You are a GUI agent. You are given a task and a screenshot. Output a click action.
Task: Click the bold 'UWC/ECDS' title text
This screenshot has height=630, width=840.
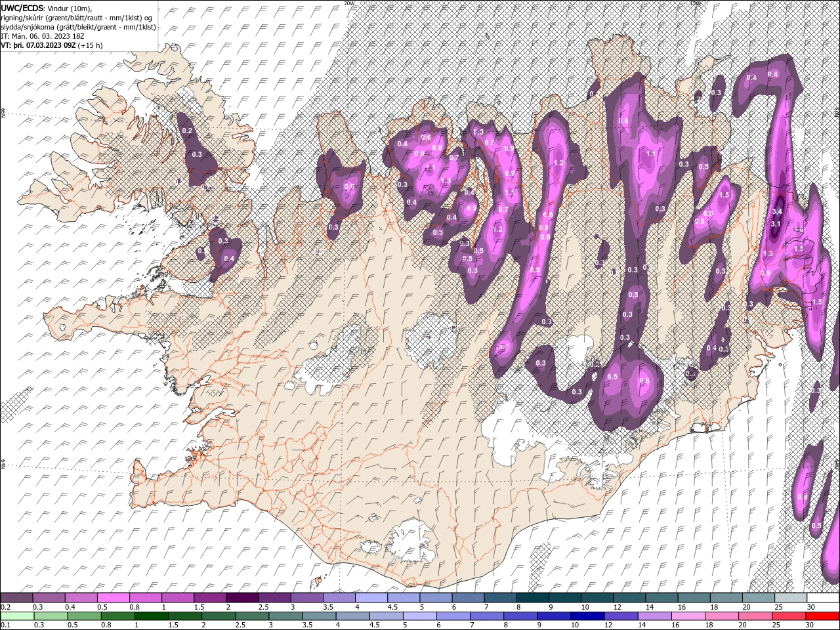coord(22,8)
